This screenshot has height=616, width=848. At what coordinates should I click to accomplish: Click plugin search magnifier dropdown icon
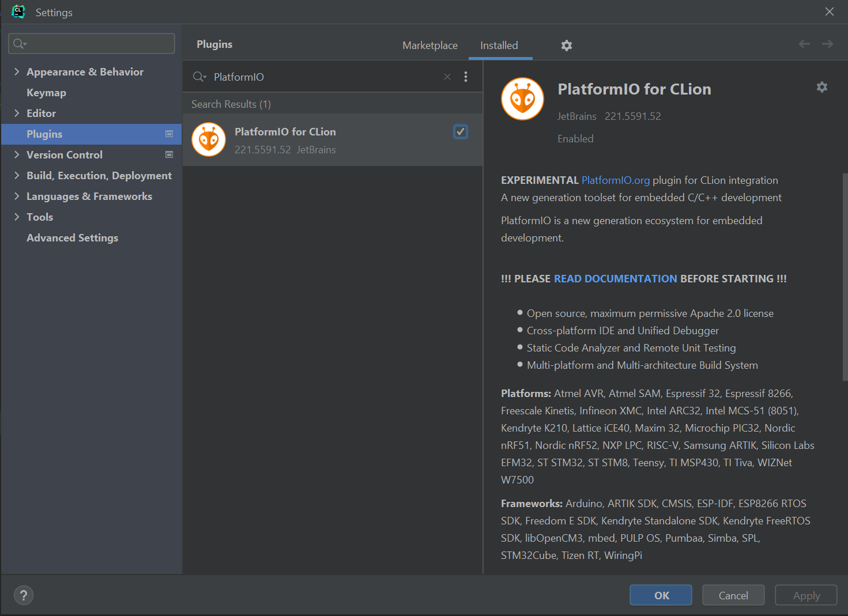pos(199,77)
